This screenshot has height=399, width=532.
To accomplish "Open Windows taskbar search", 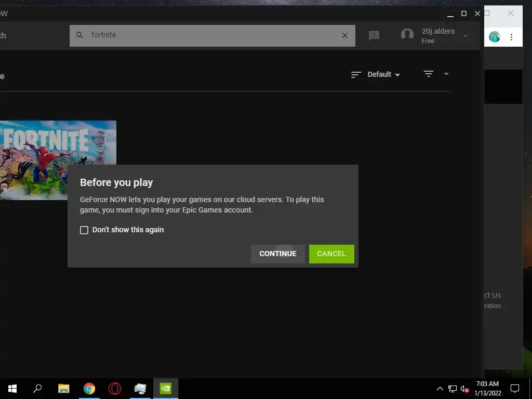I will point(37,389).
